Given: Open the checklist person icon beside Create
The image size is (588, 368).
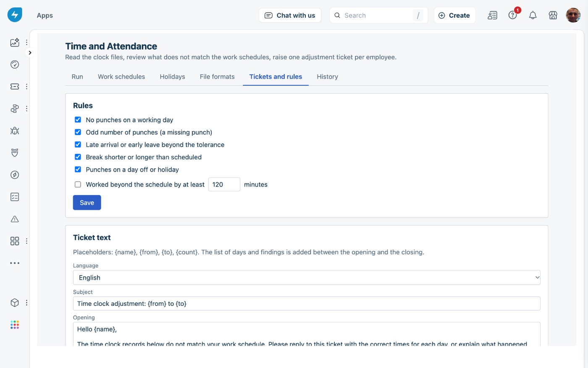Looking at the screenshot, I should 493,15.
